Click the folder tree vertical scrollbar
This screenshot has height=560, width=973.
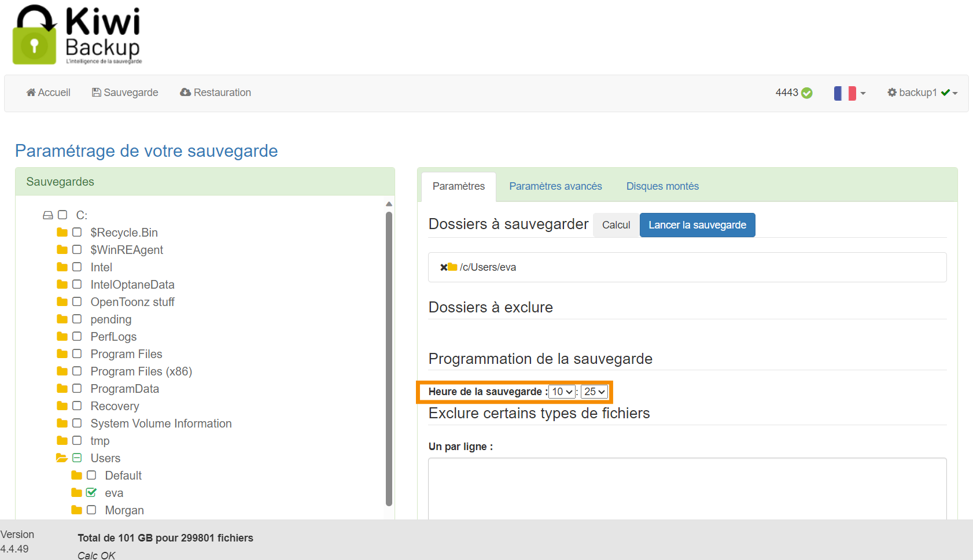pos(389,359)
